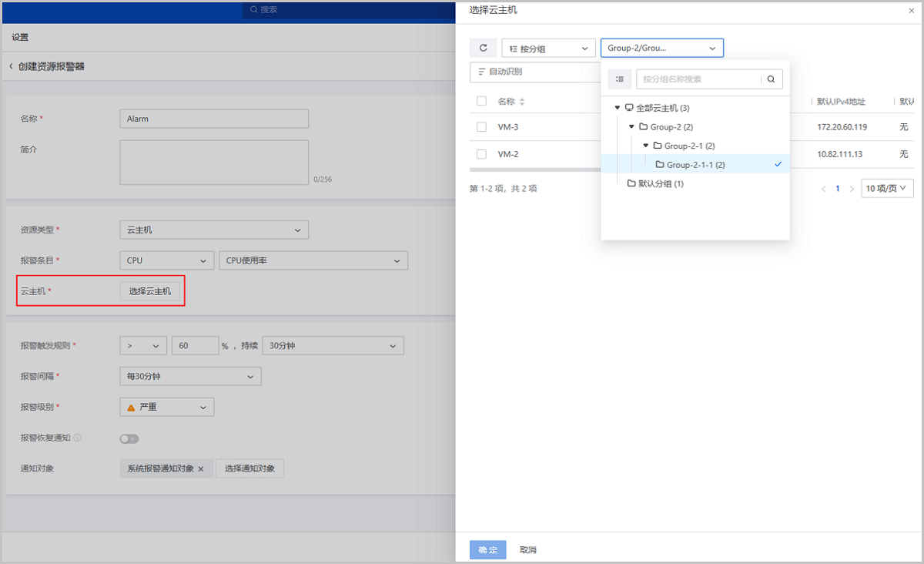Check the VM-3 row checkbox

point(481,127)
